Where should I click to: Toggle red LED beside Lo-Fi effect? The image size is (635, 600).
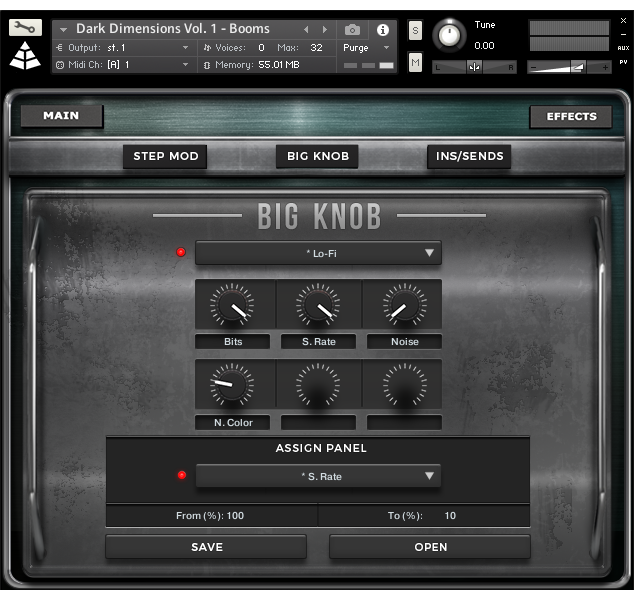[x=181, y=253]
